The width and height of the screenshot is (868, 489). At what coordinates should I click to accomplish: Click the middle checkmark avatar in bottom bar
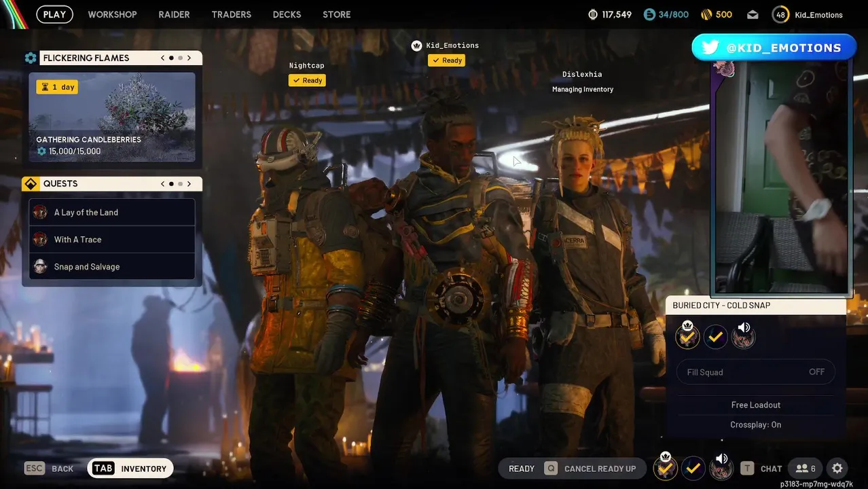point(693,468)
